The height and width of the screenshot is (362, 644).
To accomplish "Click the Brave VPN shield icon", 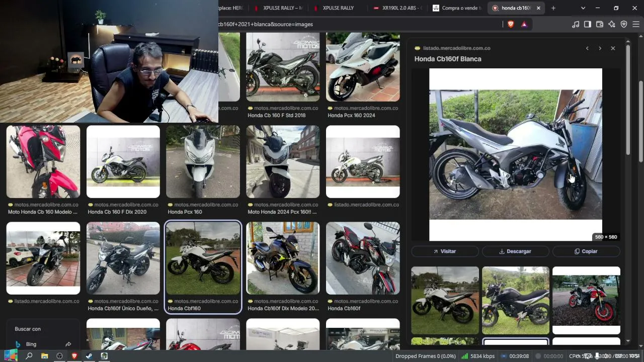I will pos(624,24).
